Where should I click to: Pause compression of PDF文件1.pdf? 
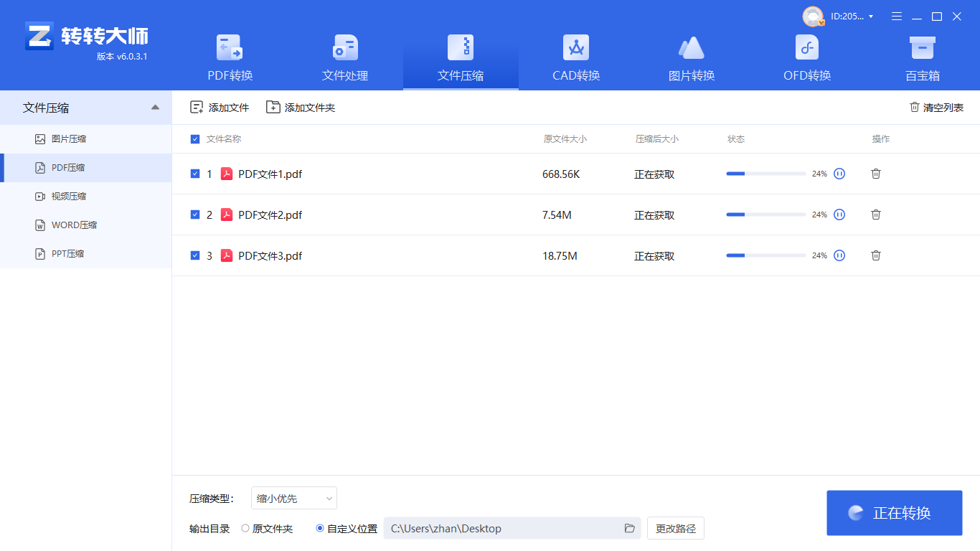click(x=839, y=174)
